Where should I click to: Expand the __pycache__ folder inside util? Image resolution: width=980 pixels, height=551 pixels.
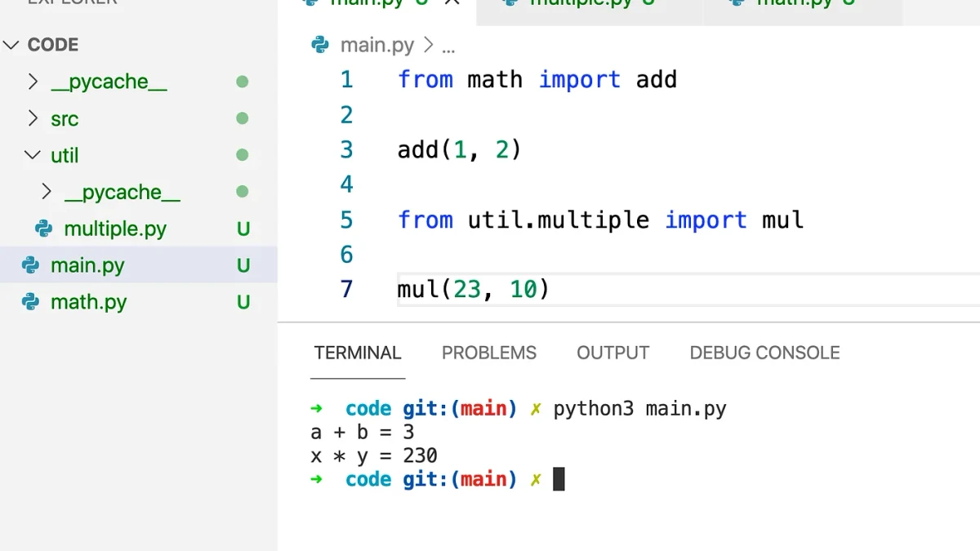pyautogui.click(x=47, y=192)
